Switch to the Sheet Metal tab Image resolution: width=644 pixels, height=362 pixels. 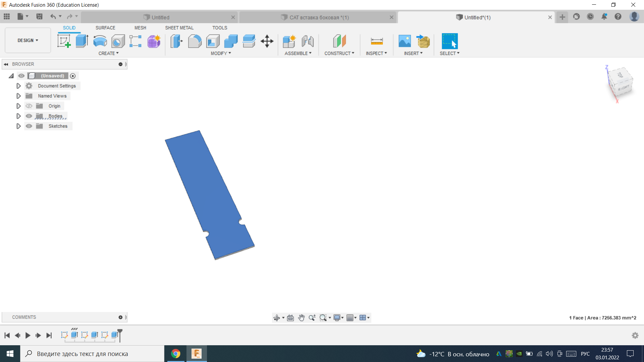tap(179, 28)
